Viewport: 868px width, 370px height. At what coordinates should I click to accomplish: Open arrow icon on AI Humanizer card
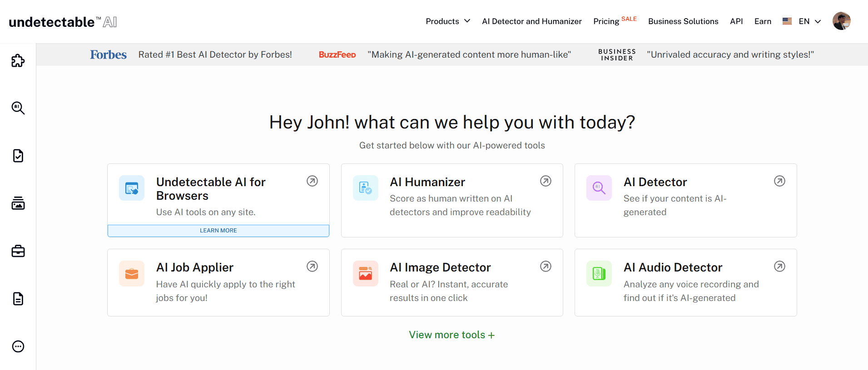546,181
